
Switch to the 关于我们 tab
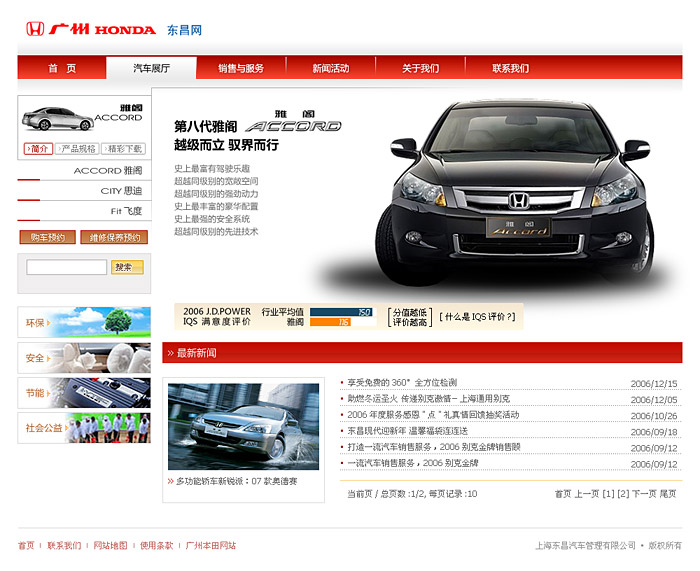pyautogui.click(x=421, y=68)
